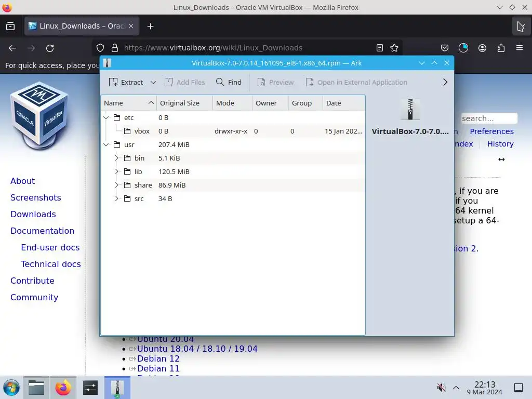Select the lib folder icon
Image resolution: width=532 pixels, height=399 pixels.
[127, 171]
